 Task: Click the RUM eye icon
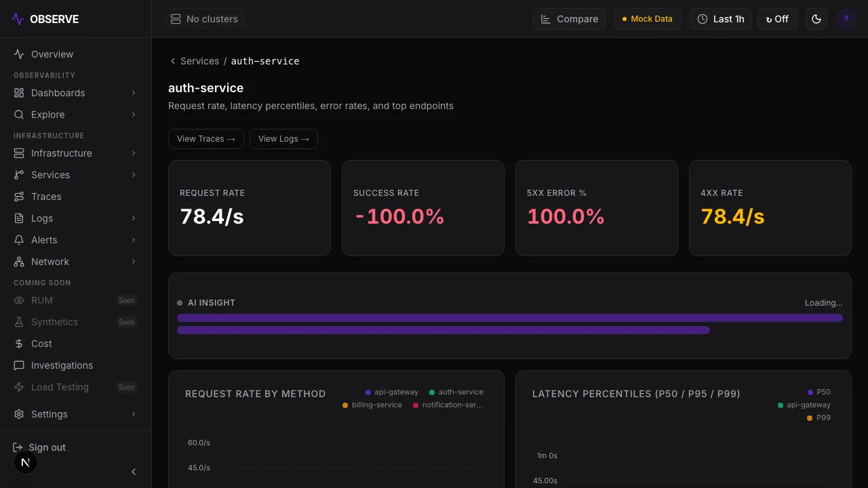(19, 300)
